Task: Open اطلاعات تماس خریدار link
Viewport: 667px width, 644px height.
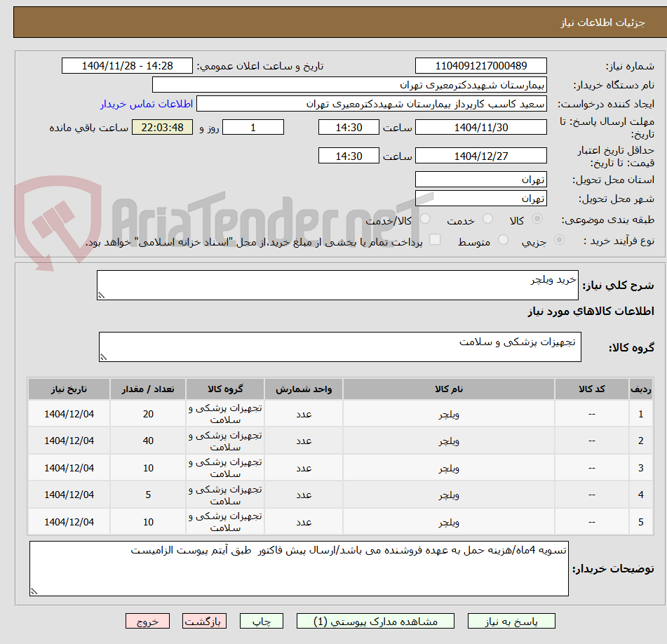Action: click(147, 104)
